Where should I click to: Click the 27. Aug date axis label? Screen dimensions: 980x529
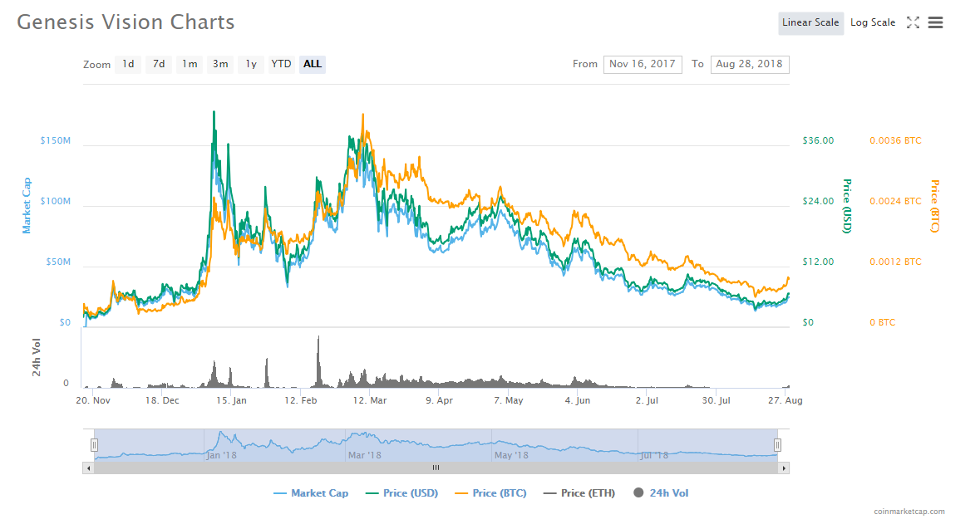coord(785,400)
